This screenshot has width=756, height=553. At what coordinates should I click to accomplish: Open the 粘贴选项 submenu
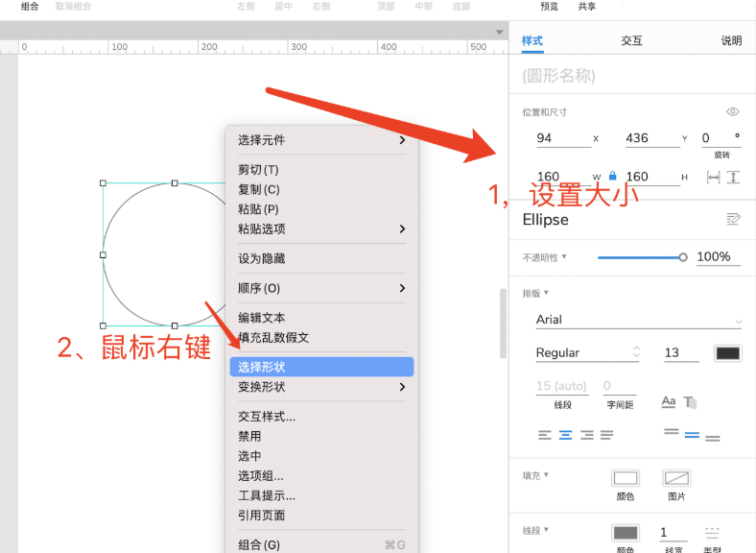pos(321,228)
